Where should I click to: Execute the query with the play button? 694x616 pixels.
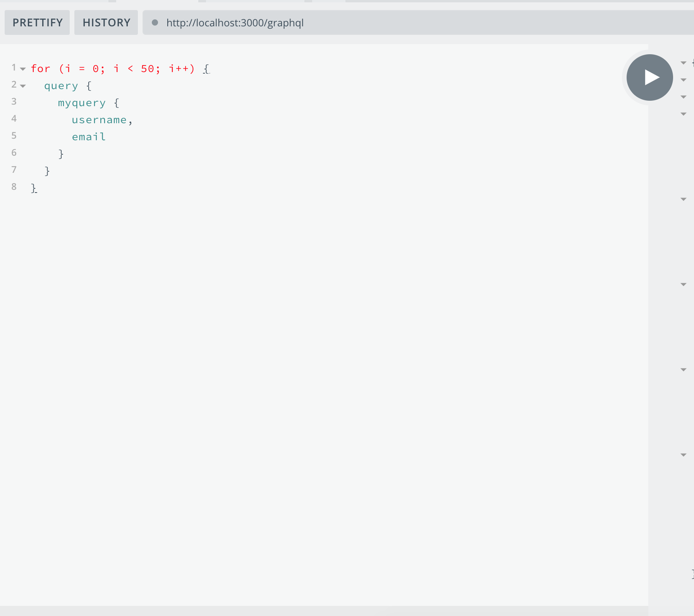pos(649,77)
